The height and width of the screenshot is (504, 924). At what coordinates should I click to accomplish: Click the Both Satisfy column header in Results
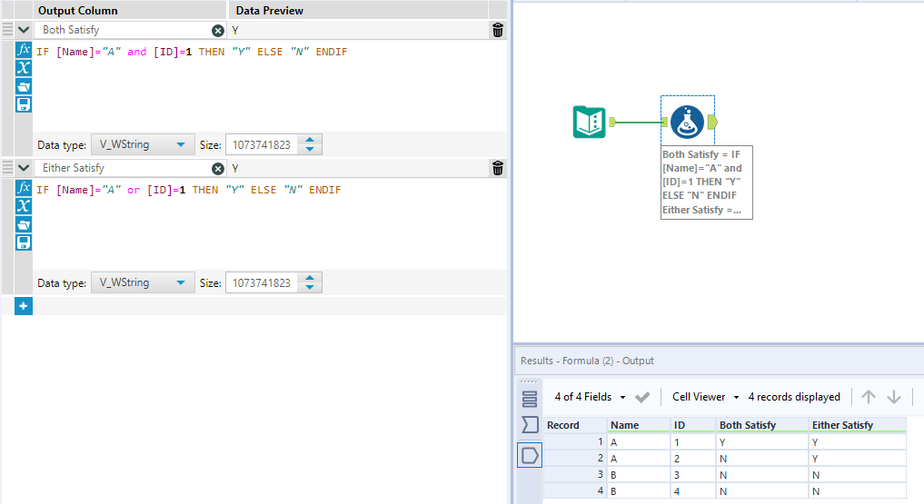coord(762,425)
